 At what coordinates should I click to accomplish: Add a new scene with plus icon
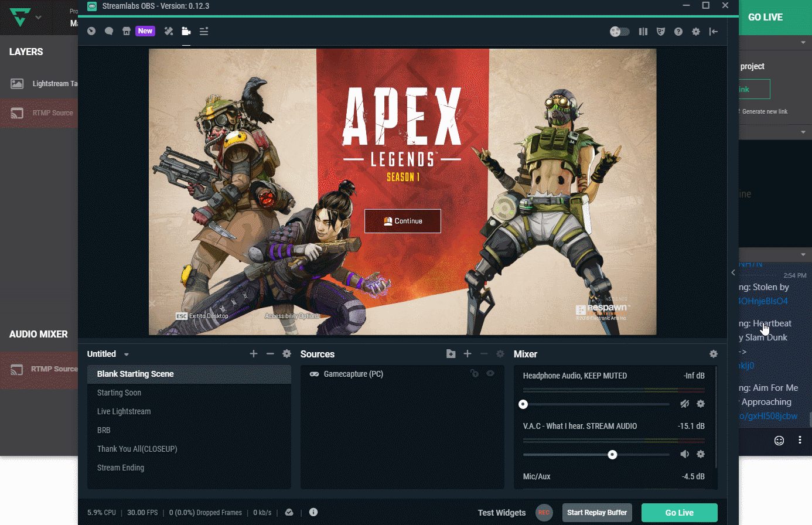click(254, 353)
